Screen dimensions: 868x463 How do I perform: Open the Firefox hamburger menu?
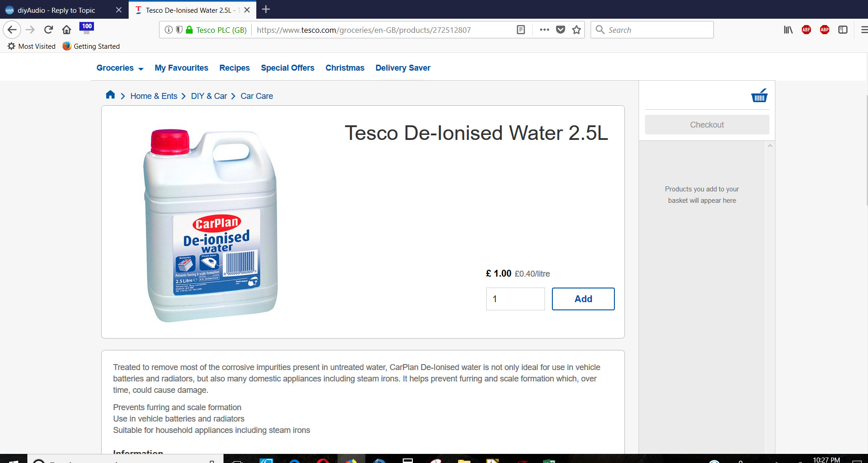coord(864,30)
